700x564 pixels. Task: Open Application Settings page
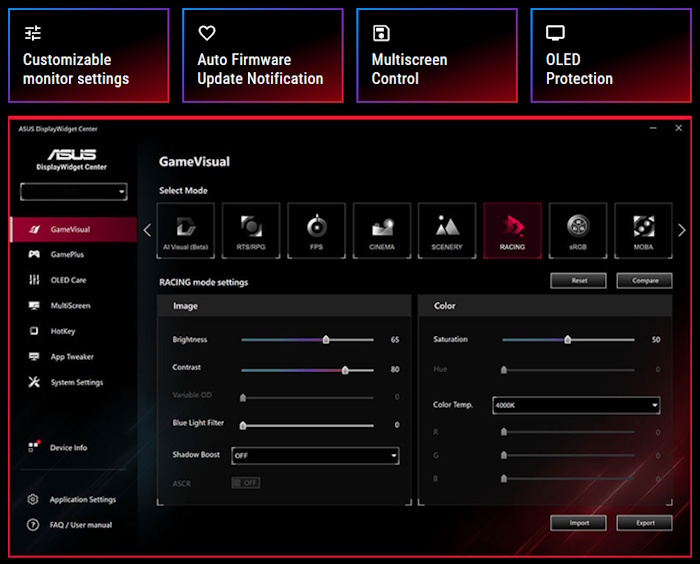pos(83,499)
